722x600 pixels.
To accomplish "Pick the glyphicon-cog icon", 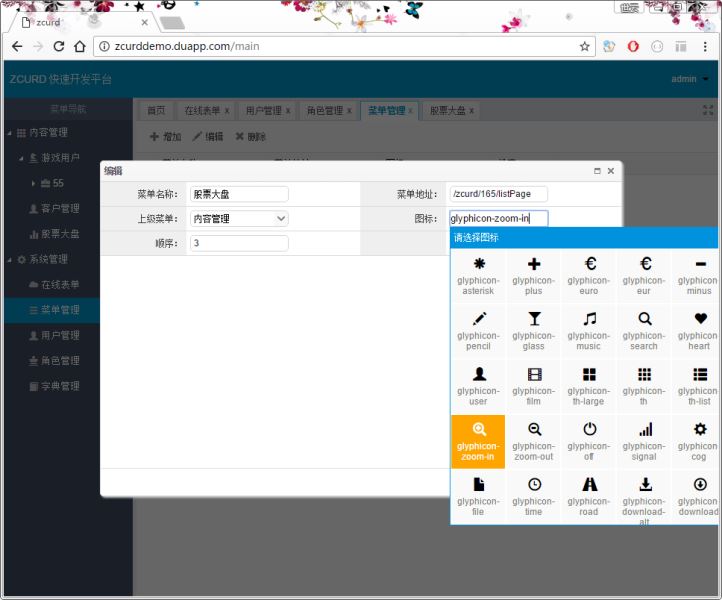I will (697, 442).
